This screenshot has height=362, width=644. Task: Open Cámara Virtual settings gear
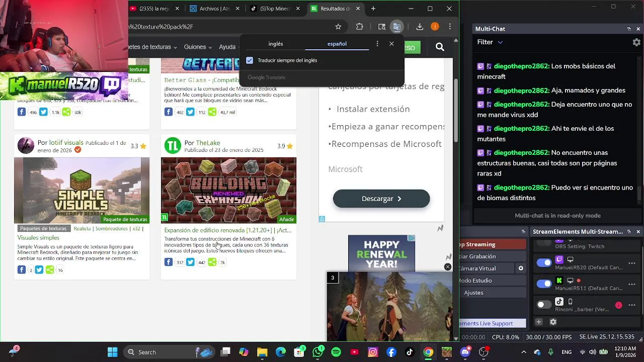click(x=521, y=268)
